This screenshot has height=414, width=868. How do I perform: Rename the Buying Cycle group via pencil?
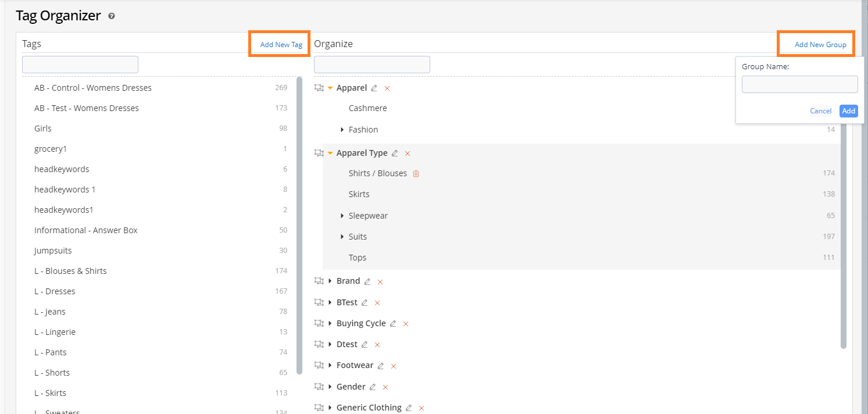coord(393,324)
